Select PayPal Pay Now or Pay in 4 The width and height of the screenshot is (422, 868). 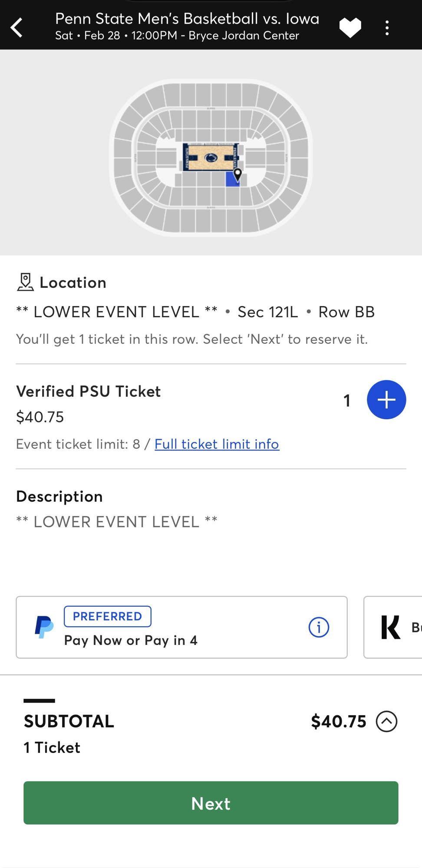coord(131,640)
